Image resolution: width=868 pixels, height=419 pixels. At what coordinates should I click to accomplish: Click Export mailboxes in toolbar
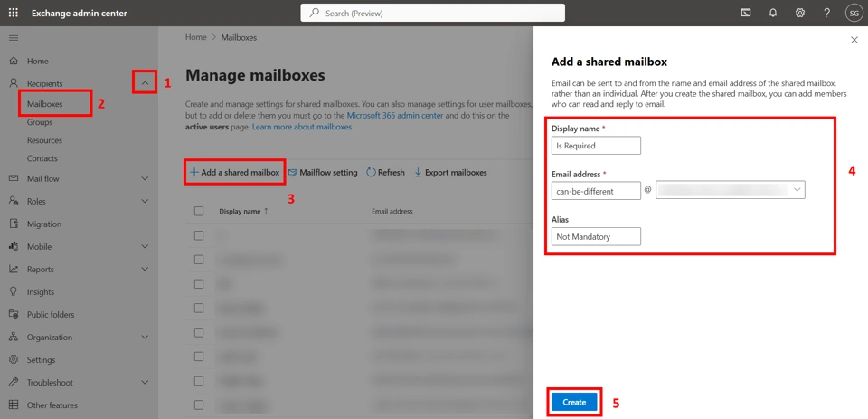tap(450, 172)
